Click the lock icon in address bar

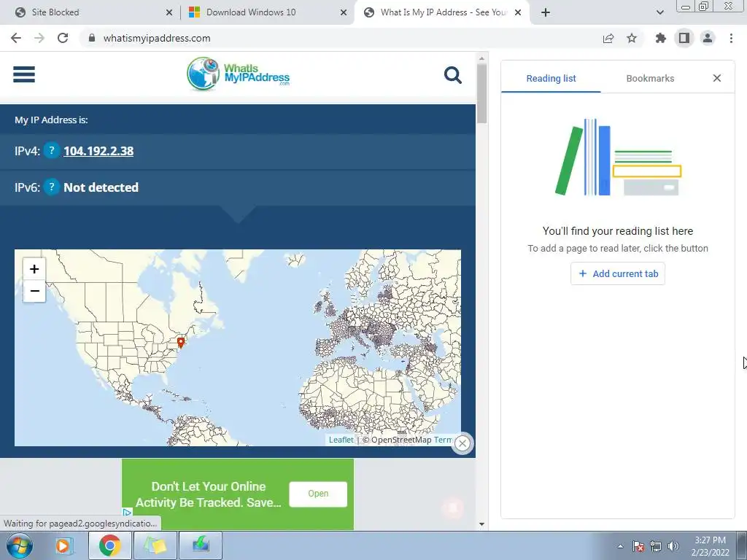92,38
